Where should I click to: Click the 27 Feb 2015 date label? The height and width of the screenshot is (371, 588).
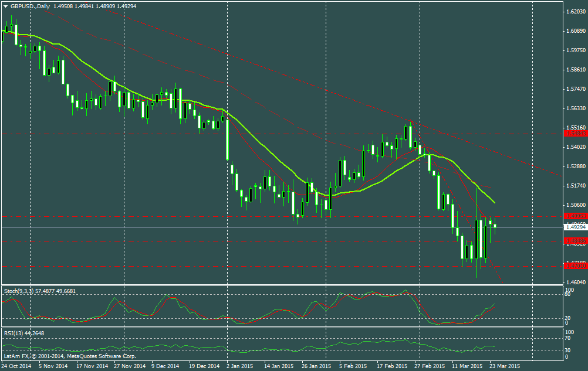pos(428,366)
